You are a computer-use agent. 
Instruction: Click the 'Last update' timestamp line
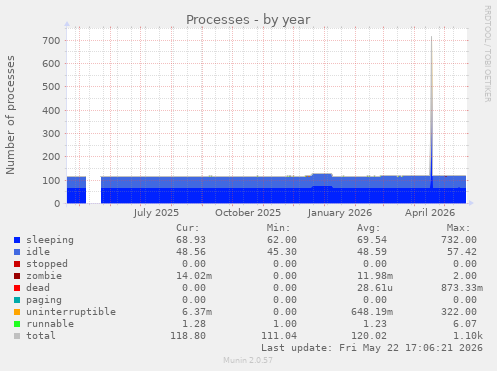[372, 348]
